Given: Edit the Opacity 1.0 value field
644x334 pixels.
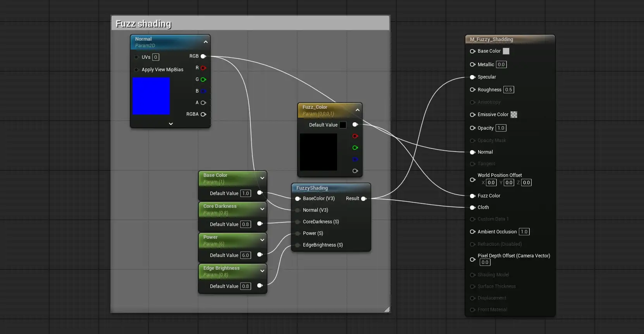Looking at the screenshot, I should click(501, 128).
